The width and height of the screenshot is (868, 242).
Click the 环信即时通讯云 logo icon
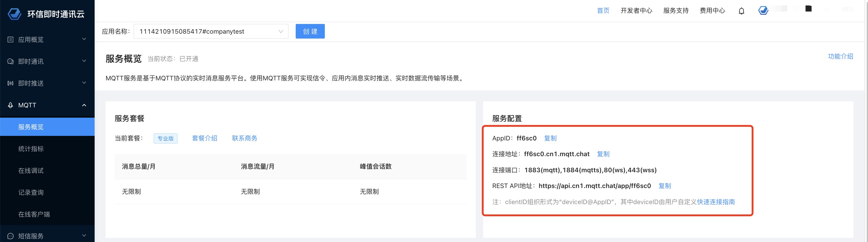(15, 14)
